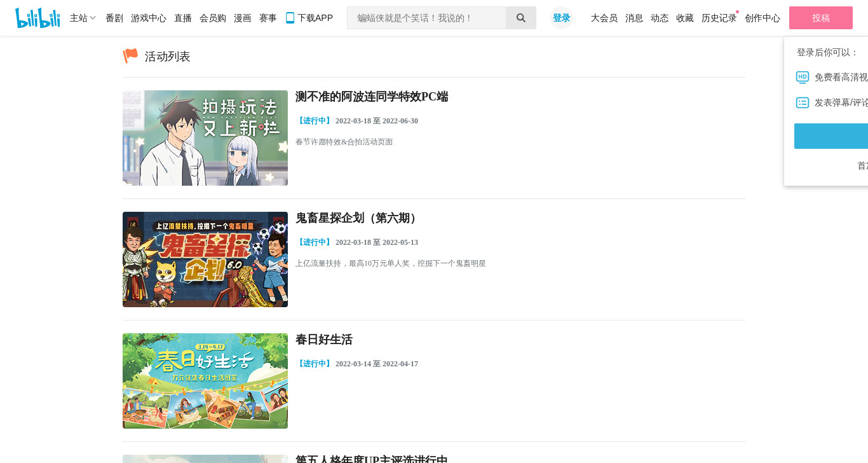Click the magnifier search button
This screenshot has height=463, width=868.
[x=521, y=18]
